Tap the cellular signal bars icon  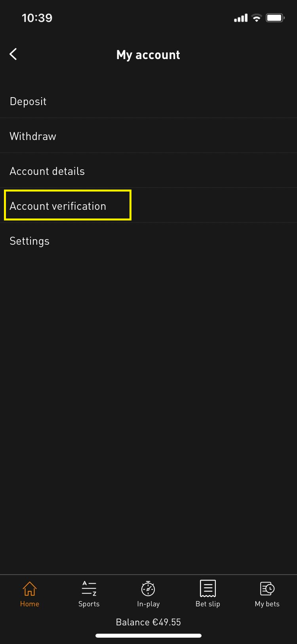pyautogui.click(x=241, y=18)
